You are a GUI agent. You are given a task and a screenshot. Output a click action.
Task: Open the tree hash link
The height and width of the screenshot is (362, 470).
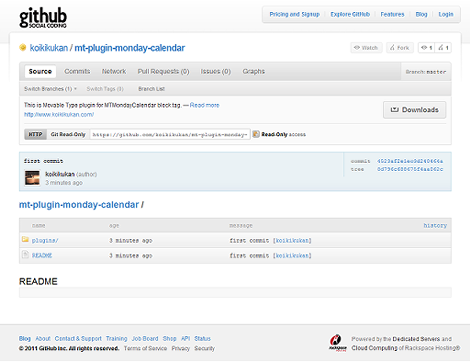point(410,169)
